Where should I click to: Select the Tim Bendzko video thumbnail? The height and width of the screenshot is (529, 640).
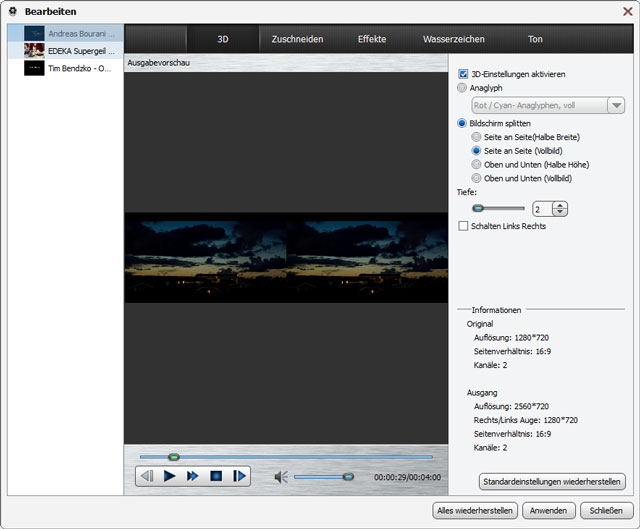[34, 68]
